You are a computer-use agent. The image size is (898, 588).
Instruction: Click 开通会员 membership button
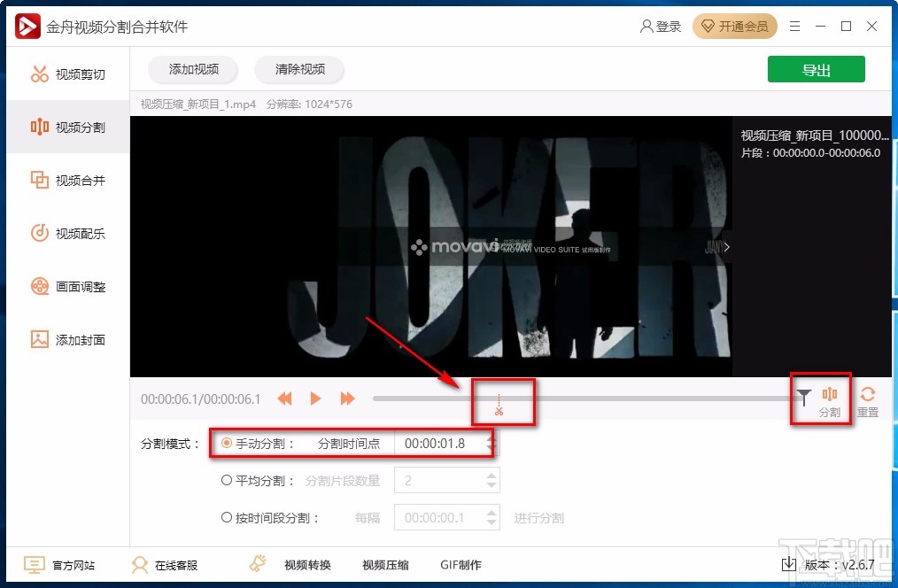click(x=734, y=27)
